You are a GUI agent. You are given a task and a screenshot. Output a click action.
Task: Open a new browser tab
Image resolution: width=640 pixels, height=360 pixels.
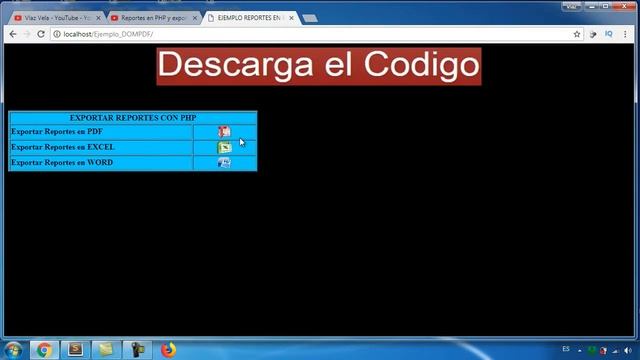point(310,18)
